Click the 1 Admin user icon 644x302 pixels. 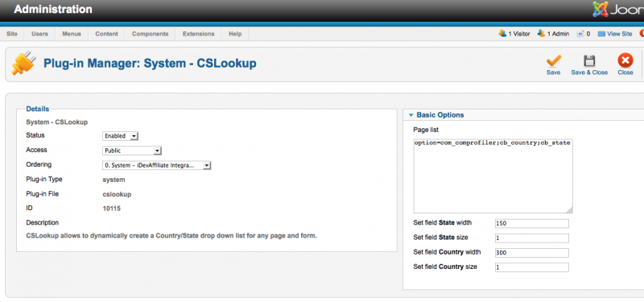click(541, 34)
